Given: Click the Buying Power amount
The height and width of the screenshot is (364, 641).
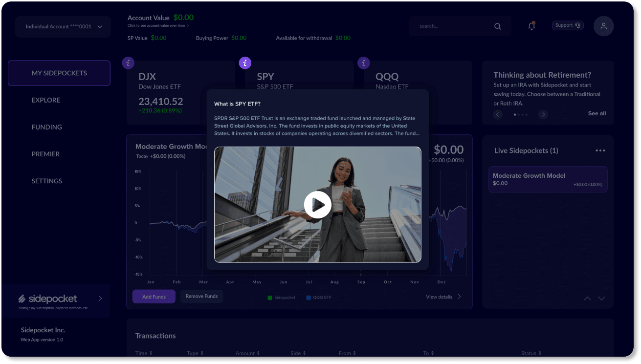Looking at the screenshot, I should 239,38.
